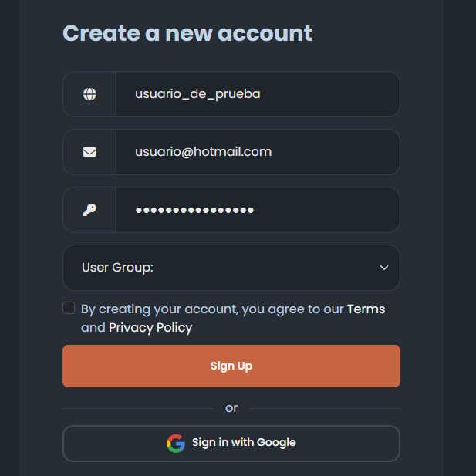Open the User Group dropdown
Viewport: 476px width, 476px height.
(x=231, y=268)
